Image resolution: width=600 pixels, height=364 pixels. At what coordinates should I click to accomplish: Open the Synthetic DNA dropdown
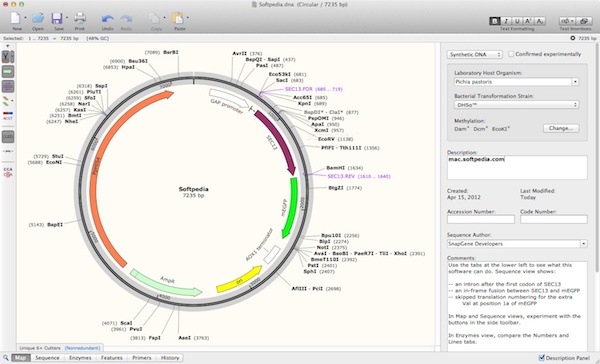coord(474,55)
